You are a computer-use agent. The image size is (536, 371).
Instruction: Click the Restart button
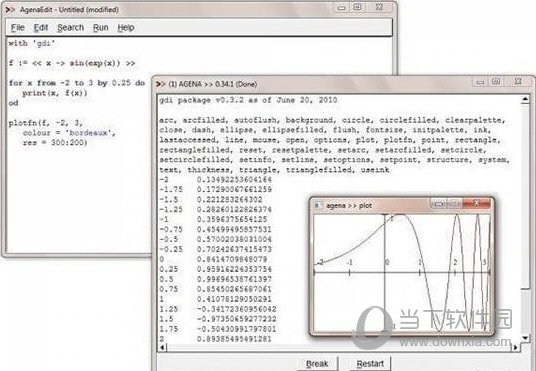pos(370,363)
